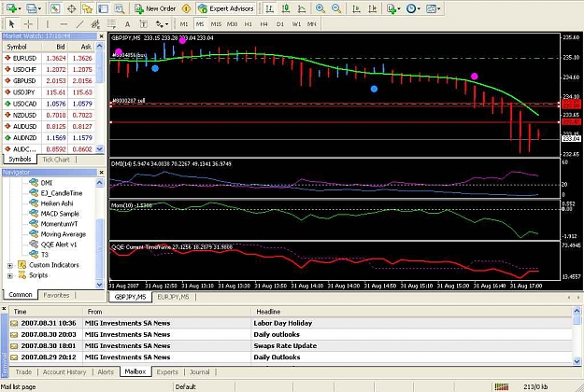
Task: Toggle the Expert Advisors button
Action: [226, 8]
